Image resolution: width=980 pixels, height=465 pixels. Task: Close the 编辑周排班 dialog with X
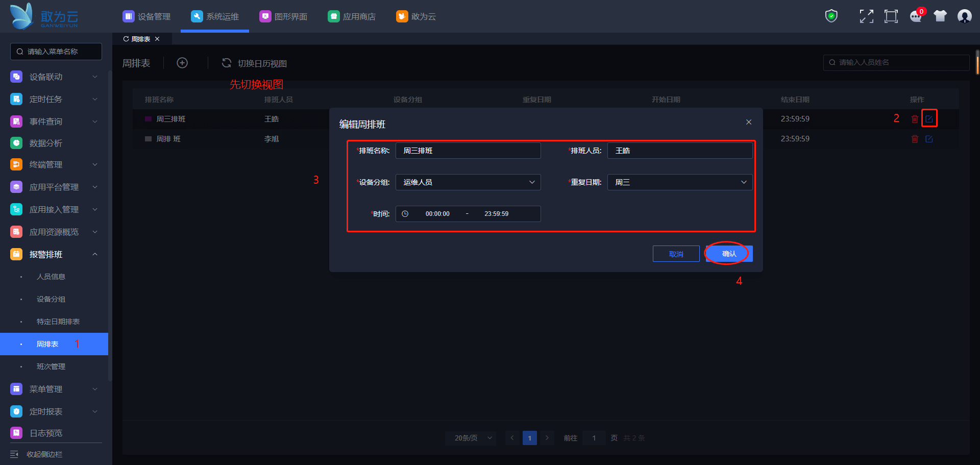[x=749, y=122]
